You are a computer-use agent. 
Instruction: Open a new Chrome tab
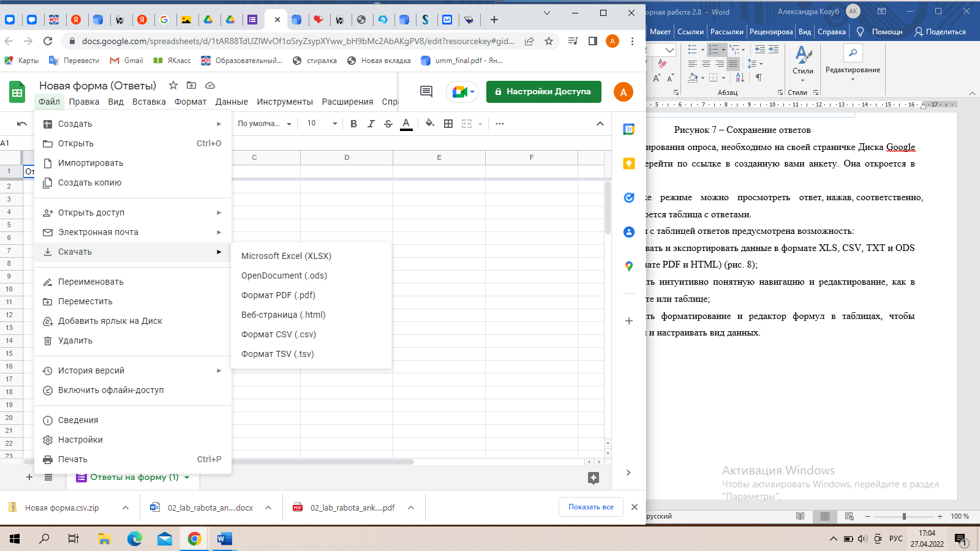tap(494, 20)
